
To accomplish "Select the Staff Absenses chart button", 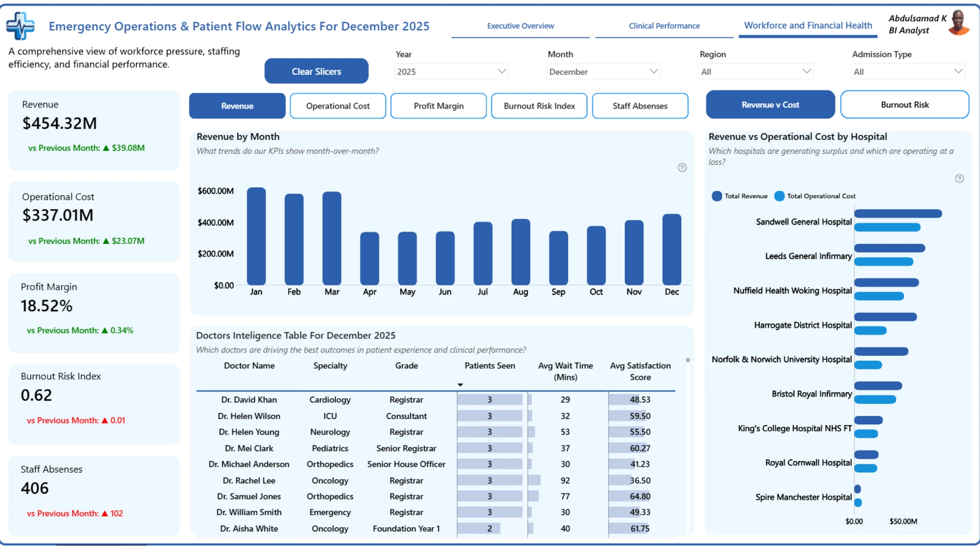I will pyautogui.click(x=640, y=106).
